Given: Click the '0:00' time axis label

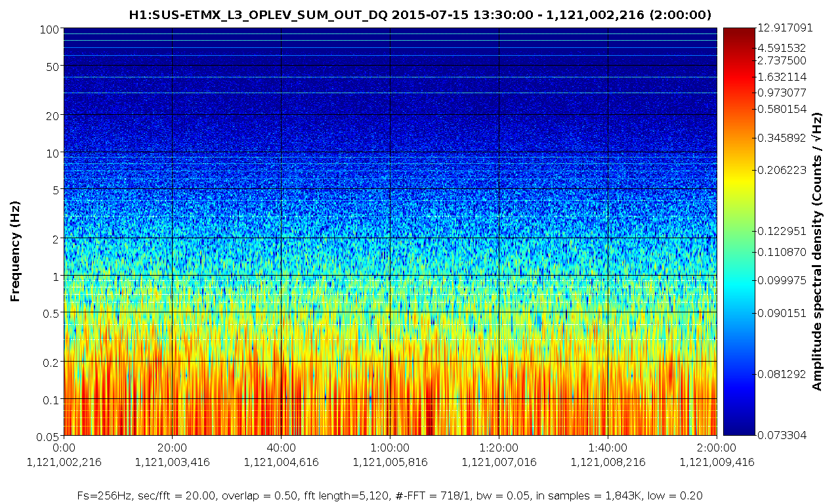Looking at the screenshot, I should coord(64,449).
